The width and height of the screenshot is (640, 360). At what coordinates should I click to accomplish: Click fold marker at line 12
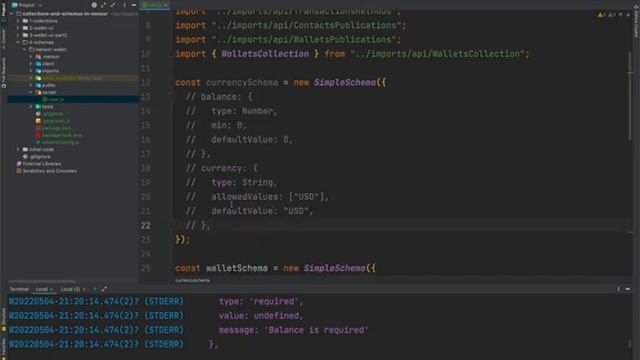pos(173,82)
